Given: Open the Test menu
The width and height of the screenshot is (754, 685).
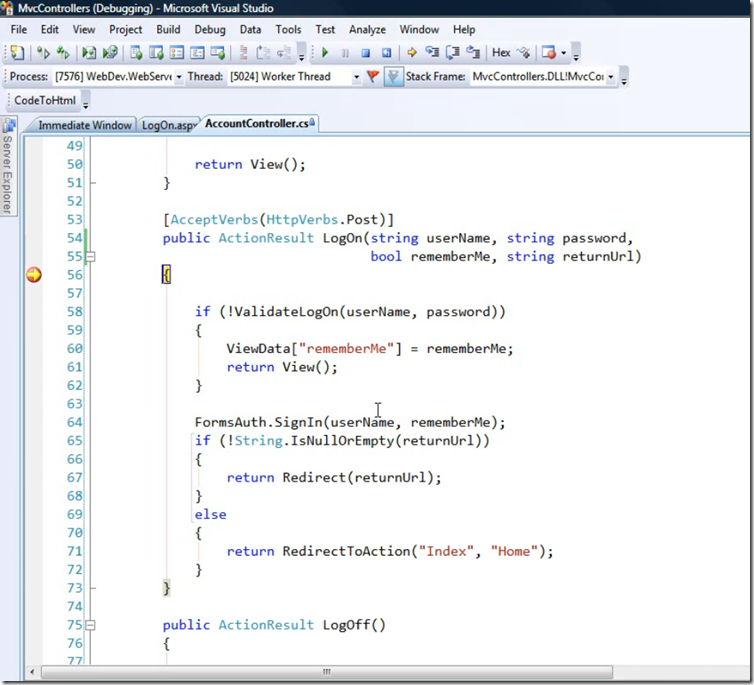Looking at the screenshot, I should (x=325, y=29).
